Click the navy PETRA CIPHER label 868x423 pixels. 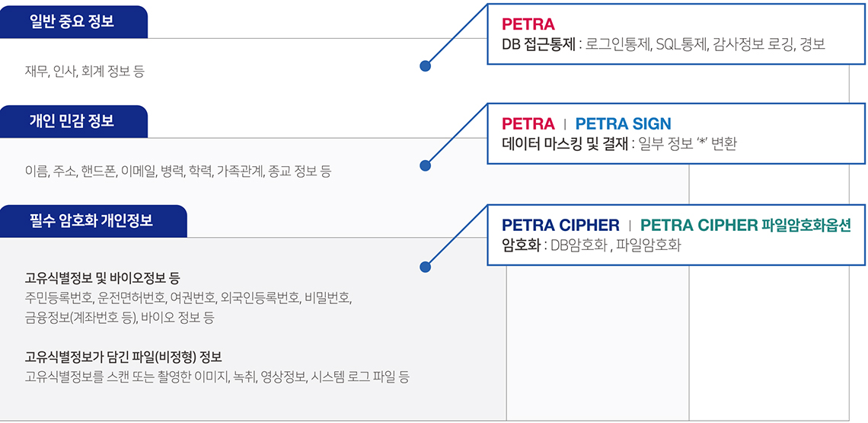[560, 225]
